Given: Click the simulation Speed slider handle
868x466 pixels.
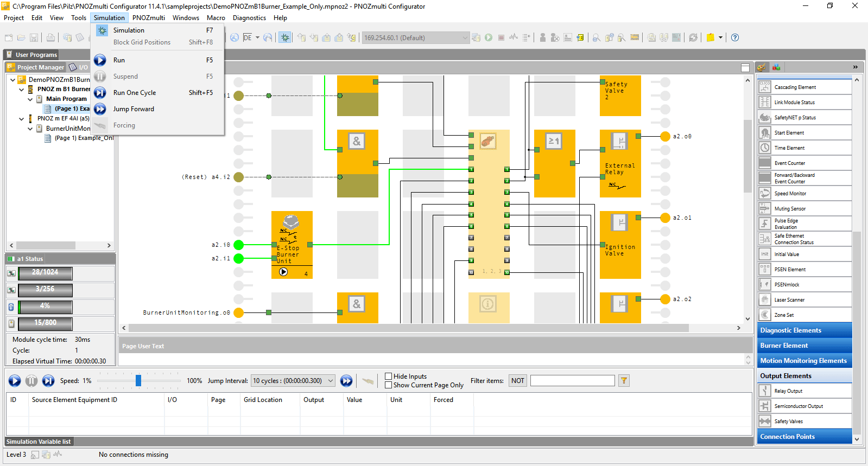Looking at the screenshot, I should [x=138, y=381].
